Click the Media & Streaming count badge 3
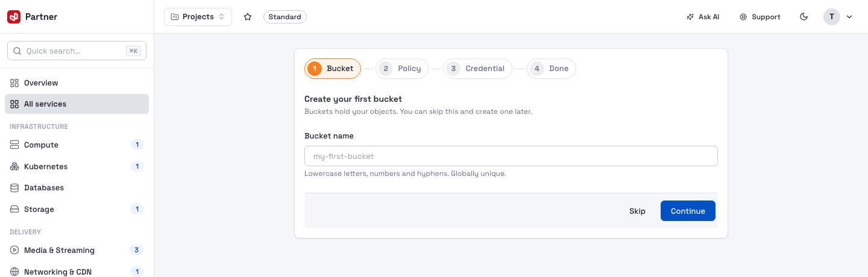 click(x=137, y=250)
